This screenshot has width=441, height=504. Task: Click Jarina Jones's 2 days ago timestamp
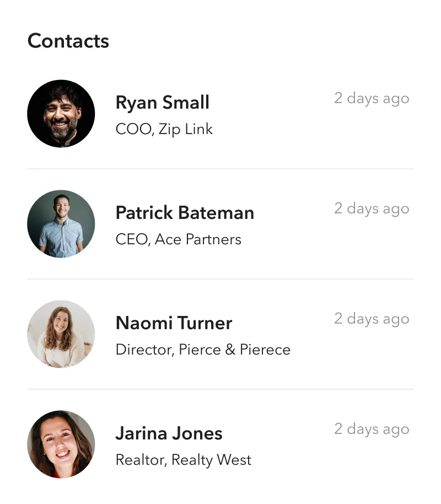point(372,429)
